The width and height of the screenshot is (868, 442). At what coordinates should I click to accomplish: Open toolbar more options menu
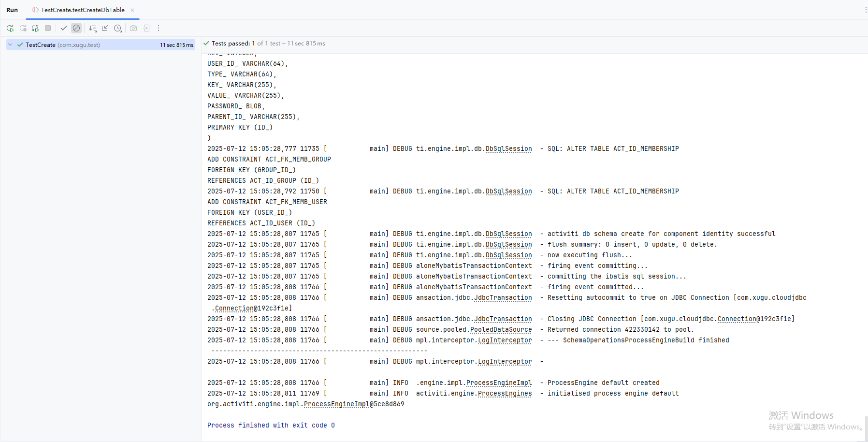[159, 29]
